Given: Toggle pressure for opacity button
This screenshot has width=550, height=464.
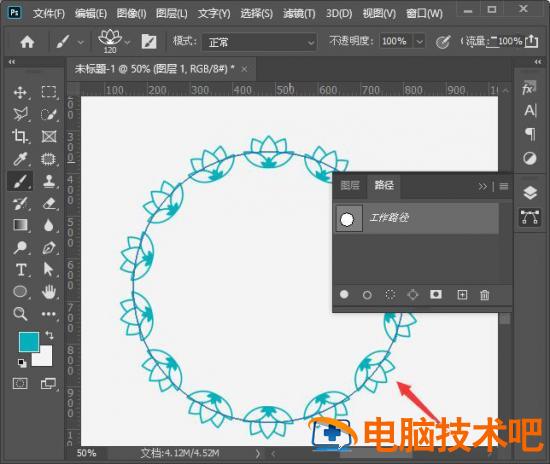Looking at the screenshot, I should pos(442,42).
